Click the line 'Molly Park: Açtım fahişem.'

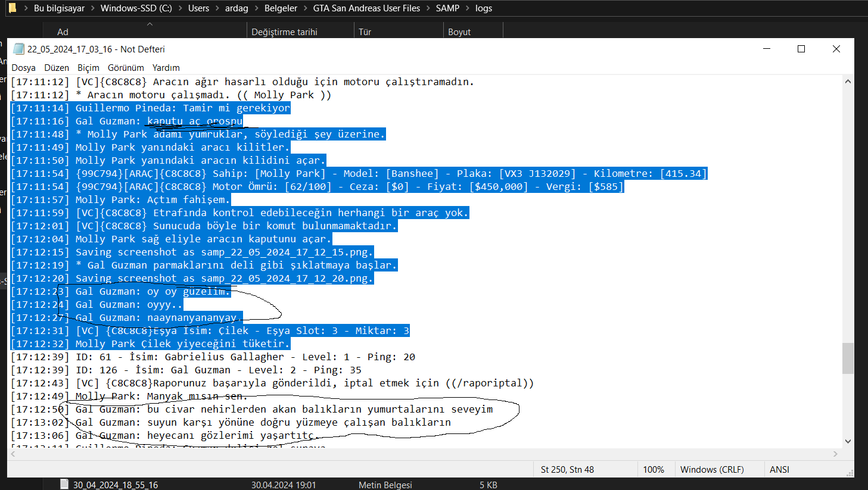(x=120, y=199)
